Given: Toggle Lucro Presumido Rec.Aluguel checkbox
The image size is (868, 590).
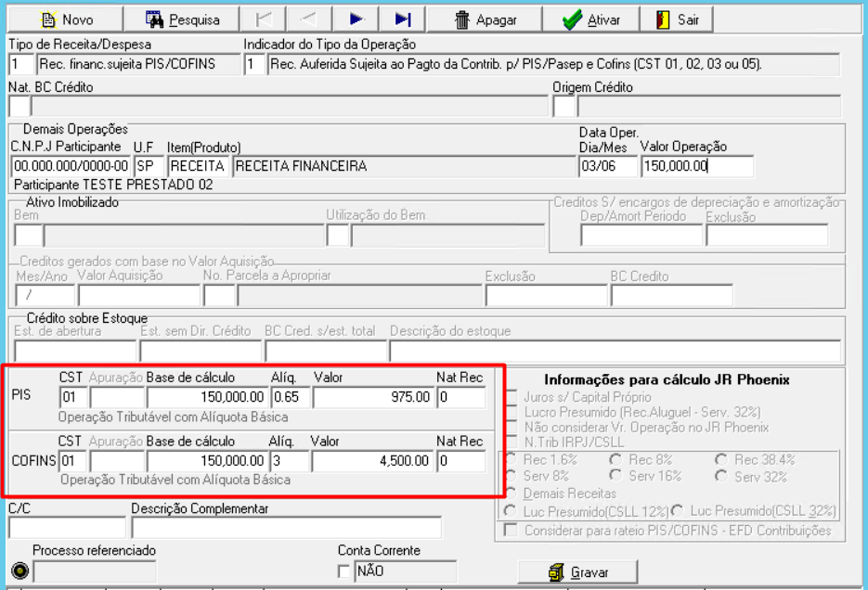Looking at the screenshot, I should [512, 412].
